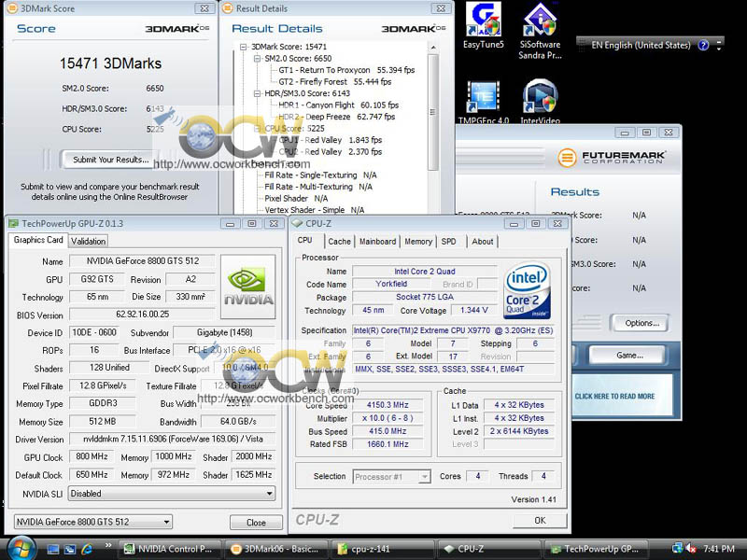747x560 pixels.
Task: Click Submit Your Results button
Action: [110, 160]
